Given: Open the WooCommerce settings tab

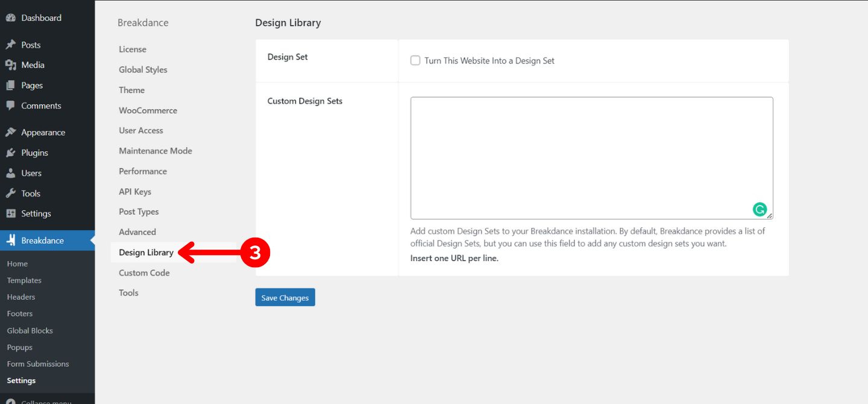Looking at the screenshot, I should [148, 110].
